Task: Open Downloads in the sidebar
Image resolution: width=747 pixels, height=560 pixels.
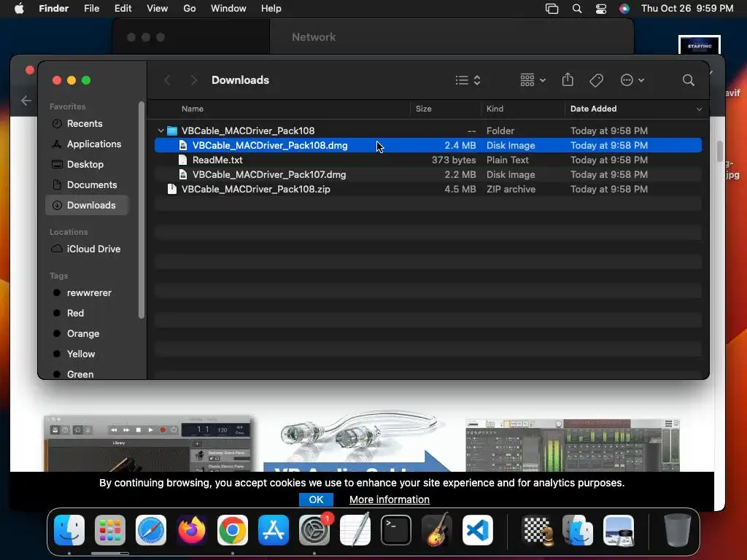Action: 87,205
